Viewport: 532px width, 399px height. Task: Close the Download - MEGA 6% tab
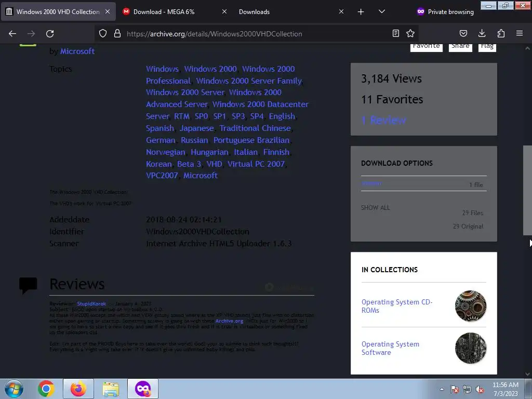[224, 11]
